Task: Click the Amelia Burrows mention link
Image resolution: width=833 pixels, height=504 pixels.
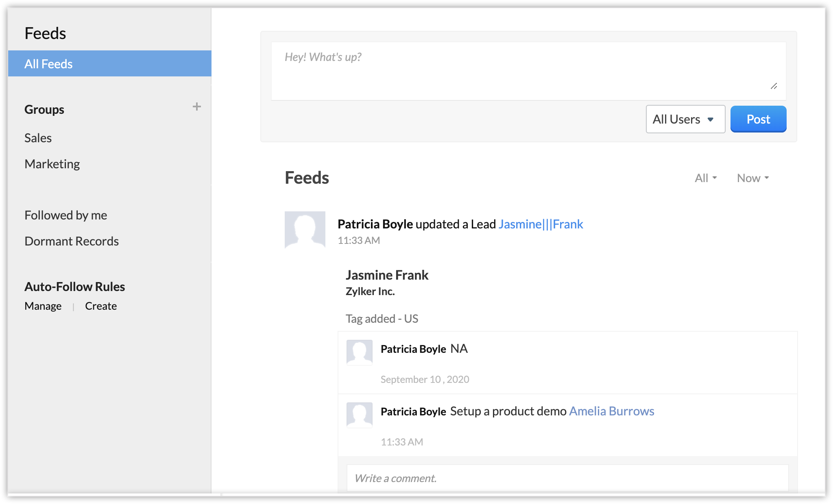Action: (x=611, y=411)
